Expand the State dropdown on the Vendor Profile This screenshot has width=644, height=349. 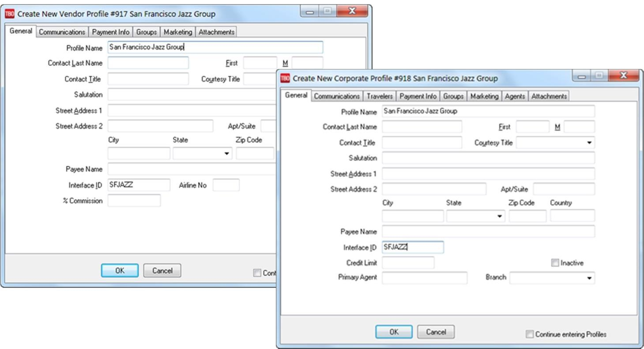coord(226,153)
